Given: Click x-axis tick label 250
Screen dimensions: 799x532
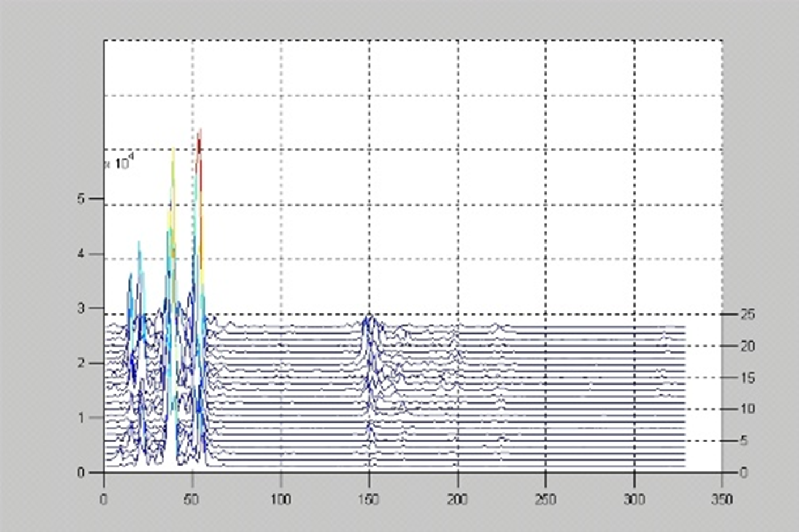Looking at the screenshot, I should pos(546,499).
